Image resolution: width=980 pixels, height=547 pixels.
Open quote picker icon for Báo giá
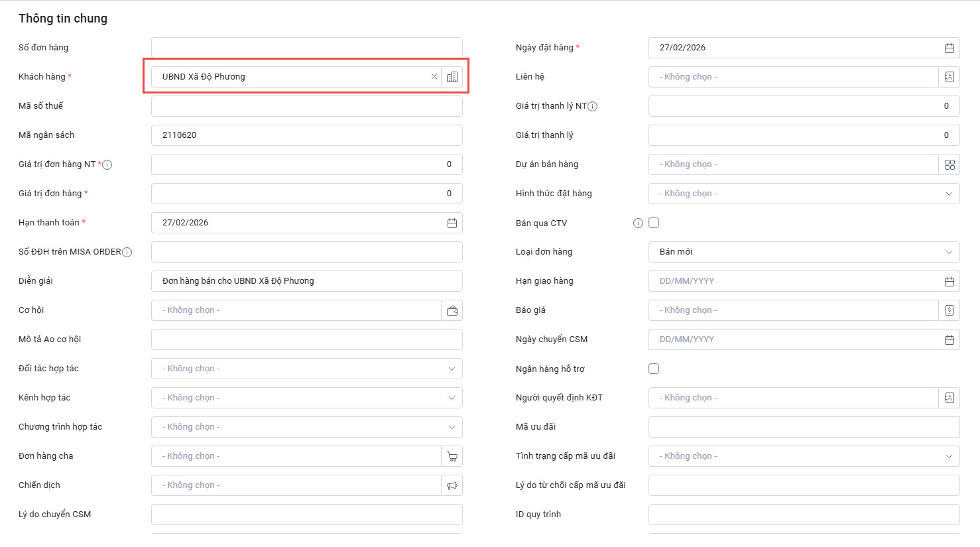pos(949,310)
